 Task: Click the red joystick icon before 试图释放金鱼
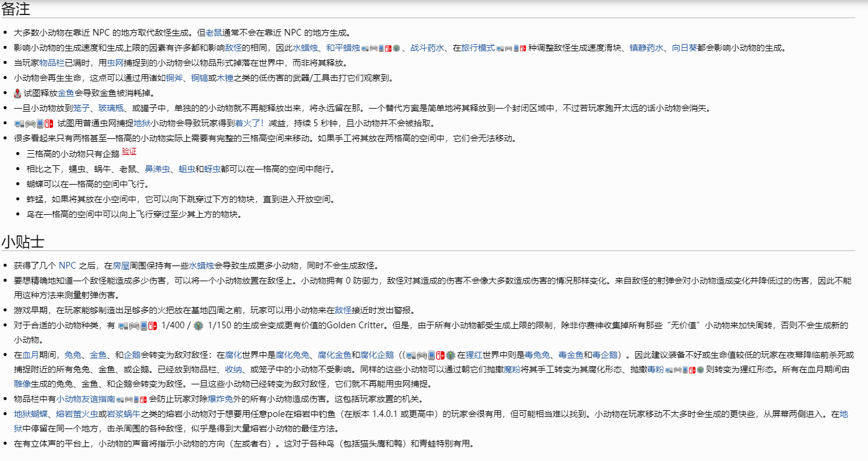pyautogui.click(x=18, y=94)
